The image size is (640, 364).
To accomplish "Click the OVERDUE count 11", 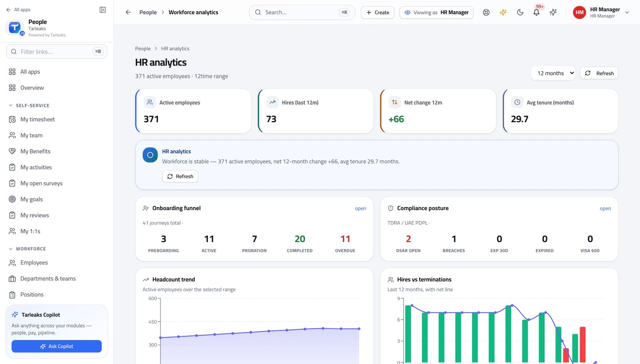I will pyautogui.click(x=345, y=239).
